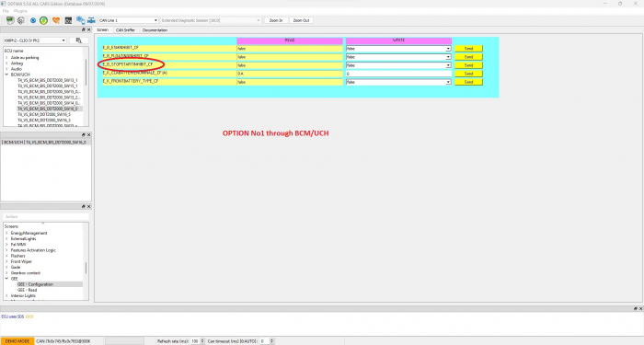The width and height of the screenshot is (644, 345).
Task: Click the orange heart toolbar icon
Action: click(x=56, y=20)
